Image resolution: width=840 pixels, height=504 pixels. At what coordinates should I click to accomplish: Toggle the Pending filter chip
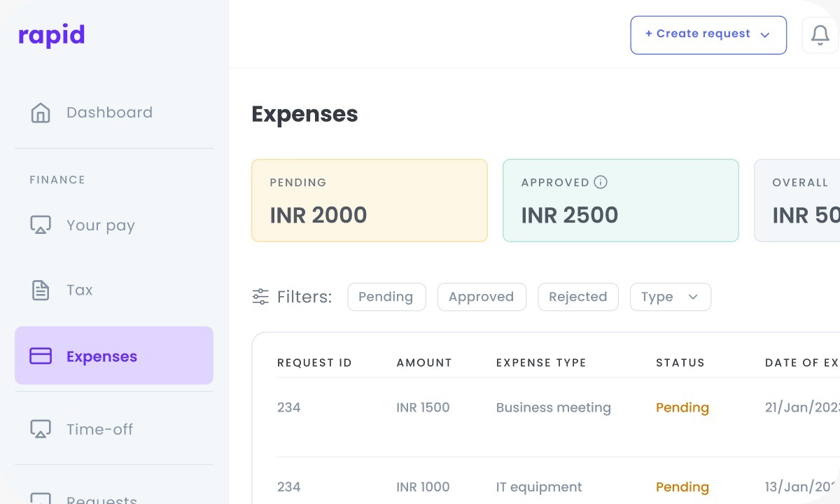pos(386,297)
